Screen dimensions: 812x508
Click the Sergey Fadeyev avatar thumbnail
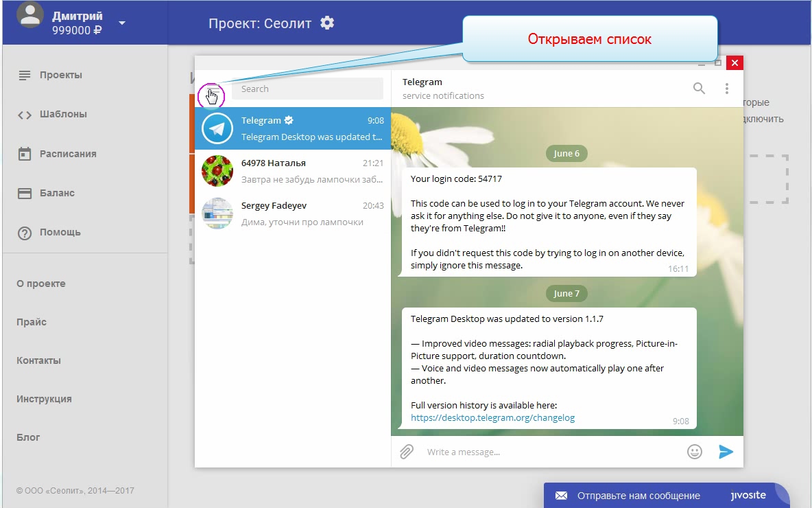[217, 213]
